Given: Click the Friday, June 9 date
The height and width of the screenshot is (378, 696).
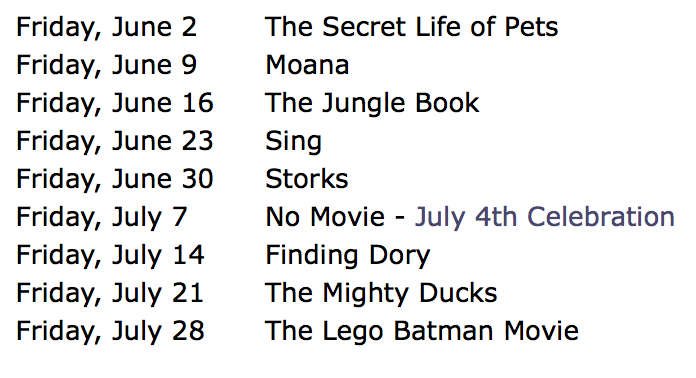Looking at the screenshot, I should tap(107, 66).
